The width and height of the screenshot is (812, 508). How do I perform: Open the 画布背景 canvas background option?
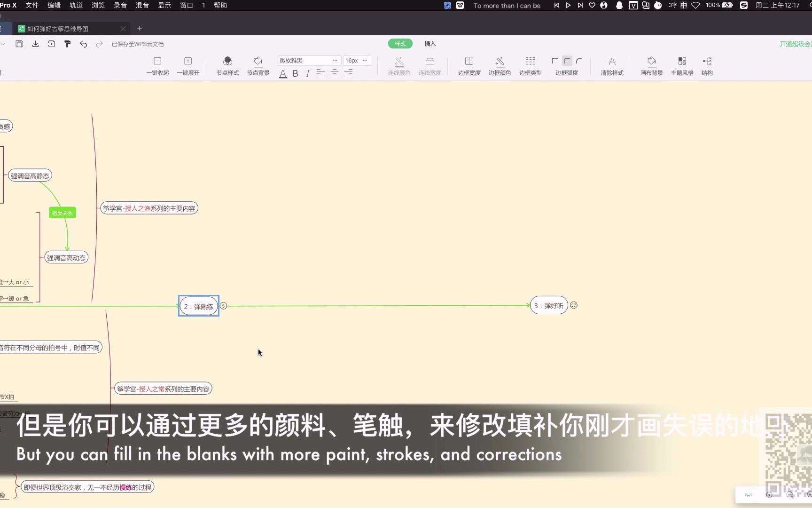pyautogui.click(x=651, y=66)
